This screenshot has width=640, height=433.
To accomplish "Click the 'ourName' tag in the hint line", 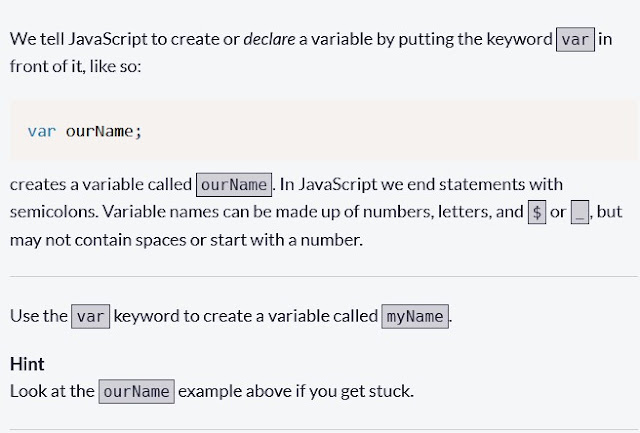I will pos(137,392).
